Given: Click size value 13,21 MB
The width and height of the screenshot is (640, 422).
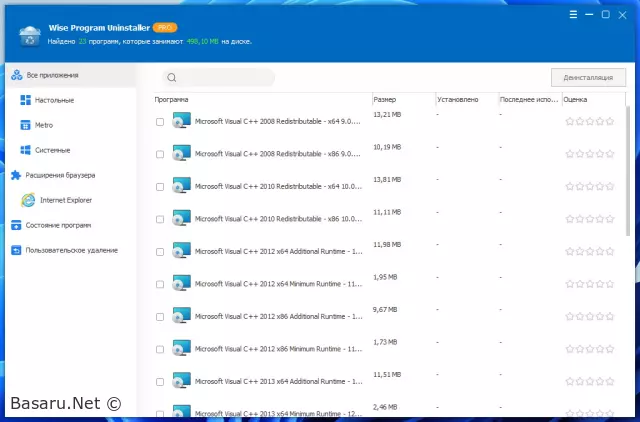Looking at the screenshot, I should [387, 115].
